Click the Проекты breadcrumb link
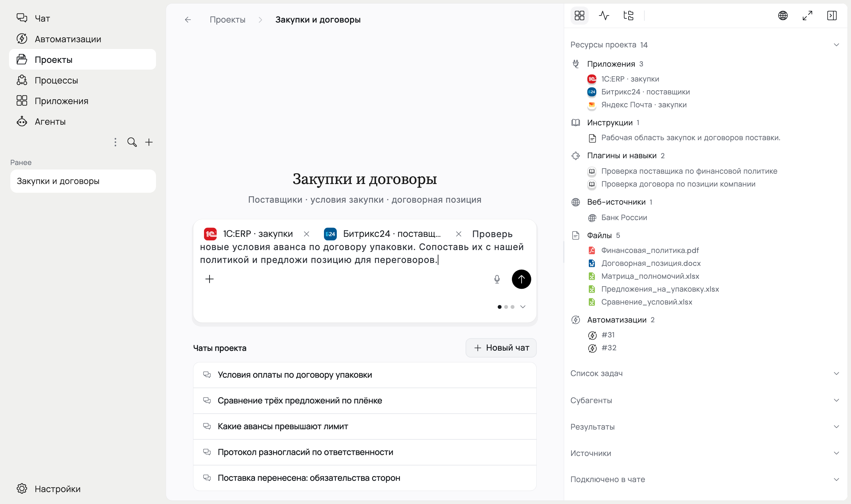851x504 pixels. pyautogui.click(x=227, y=20)
